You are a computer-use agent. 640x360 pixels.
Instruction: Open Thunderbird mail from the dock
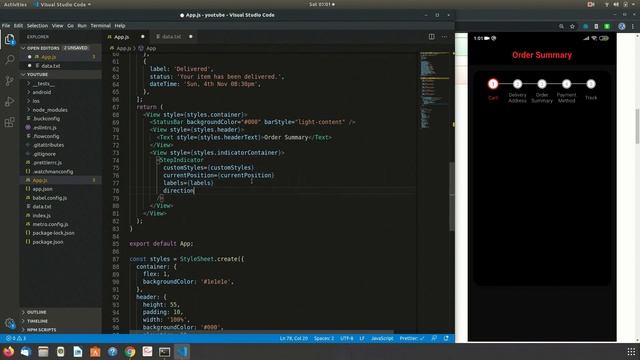pos(26,351)
